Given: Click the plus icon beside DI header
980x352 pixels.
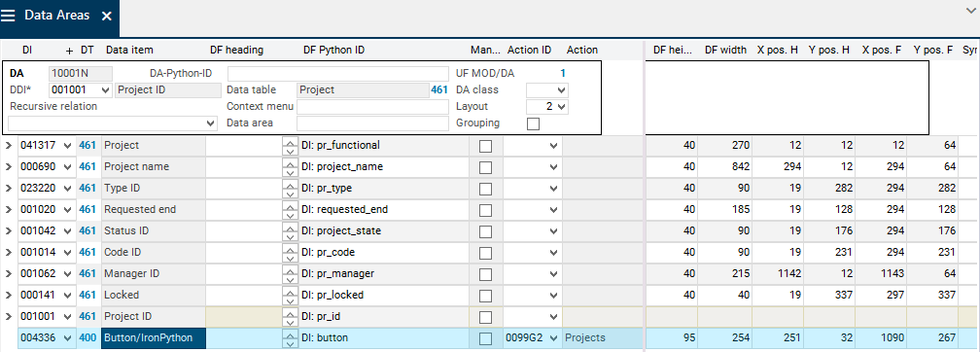Looking at the screenshot, I should tap(69, 51).
